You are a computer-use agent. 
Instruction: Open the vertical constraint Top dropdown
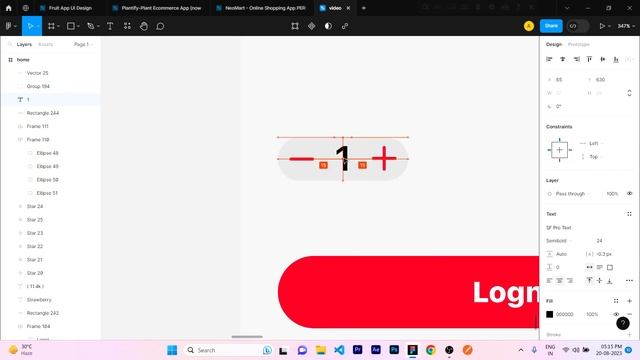pos(592,157)
